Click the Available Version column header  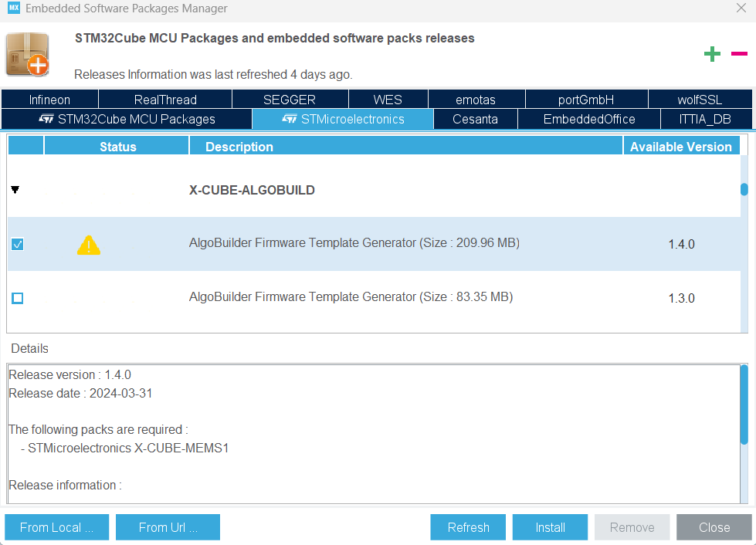coord(680,147)
